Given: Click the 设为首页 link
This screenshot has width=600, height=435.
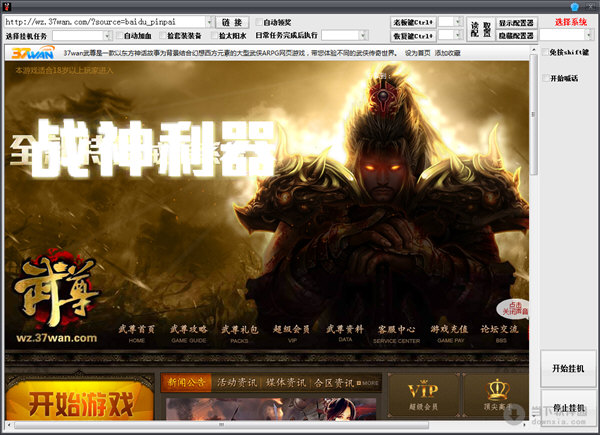Looking at the screenshot, I should click(417, 53).
